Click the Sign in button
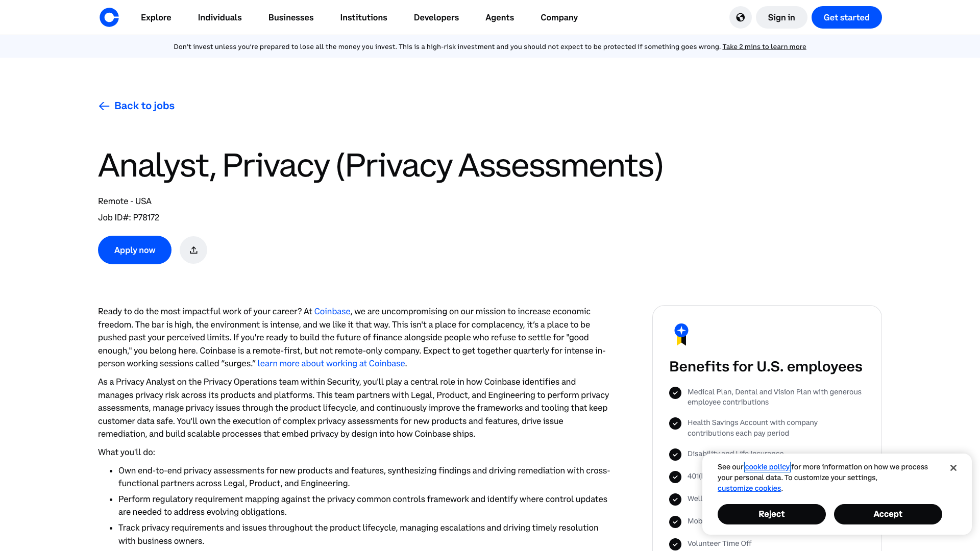The image size is (980, 551). (781, 17)
